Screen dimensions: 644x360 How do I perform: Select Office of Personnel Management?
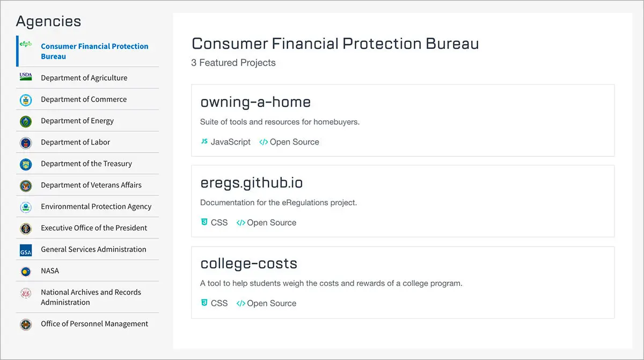click(x=94, y=324)
